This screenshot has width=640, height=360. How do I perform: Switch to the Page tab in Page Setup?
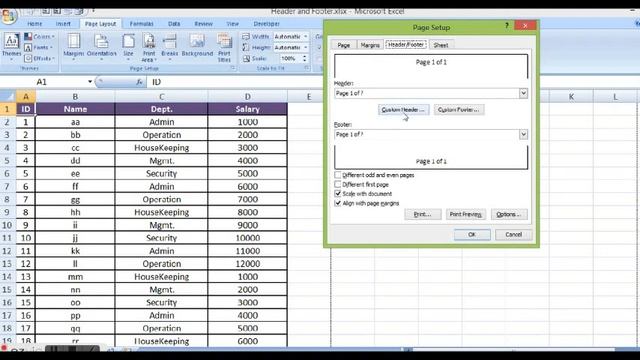tap(344, 45)
